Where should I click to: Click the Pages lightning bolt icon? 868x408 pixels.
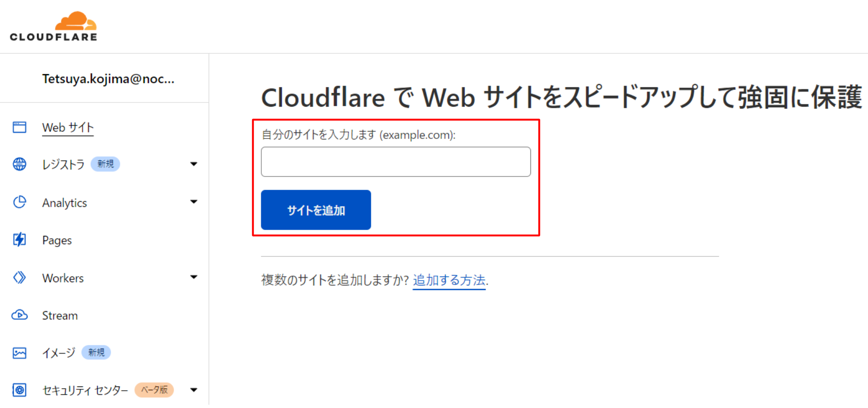pyautogui.click(x=20, y=240)
